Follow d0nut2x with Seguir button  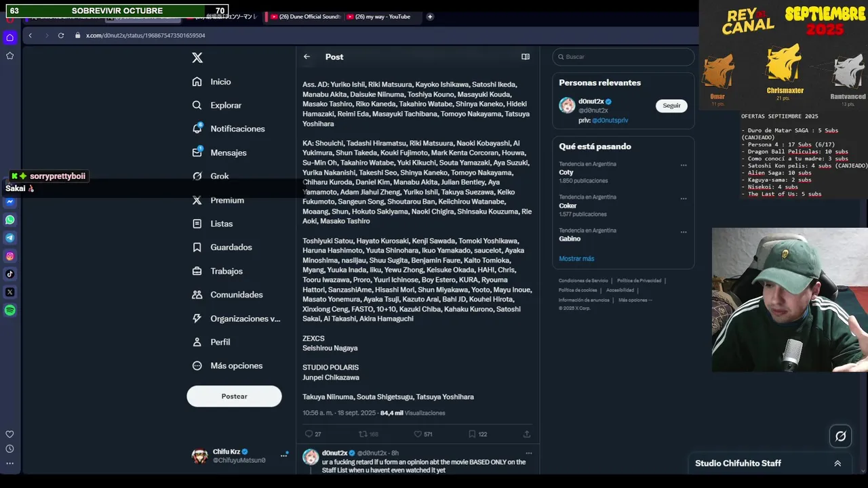671,106
